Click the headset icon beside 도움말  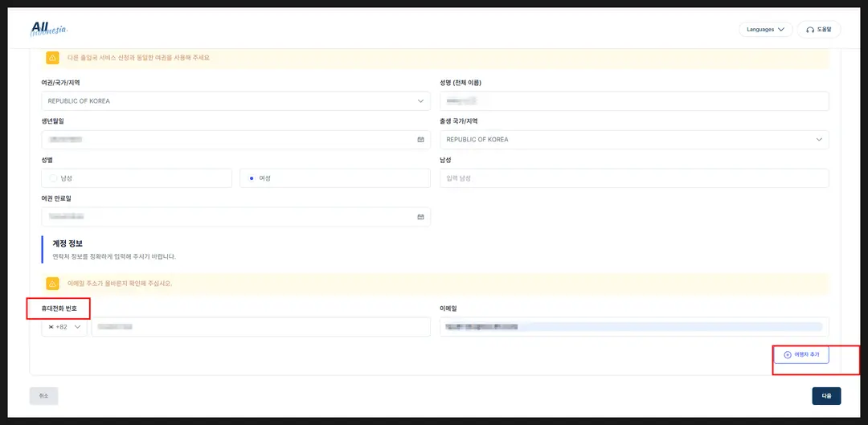(810, 30)
